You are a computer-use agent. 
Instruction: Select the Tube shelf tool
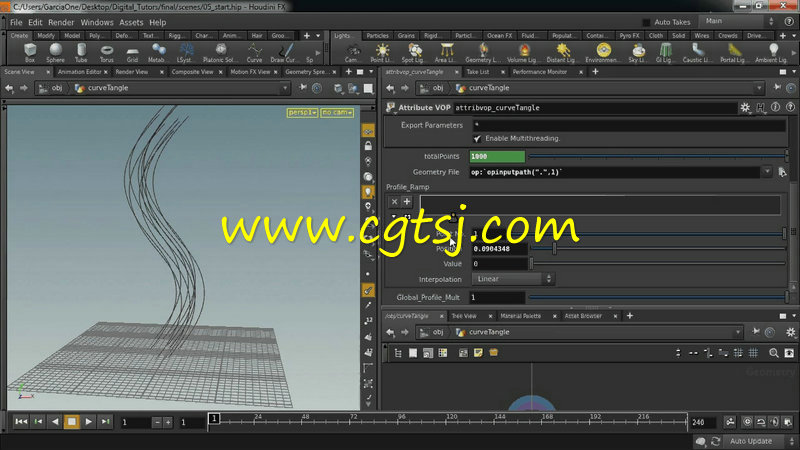click(81, 52)
